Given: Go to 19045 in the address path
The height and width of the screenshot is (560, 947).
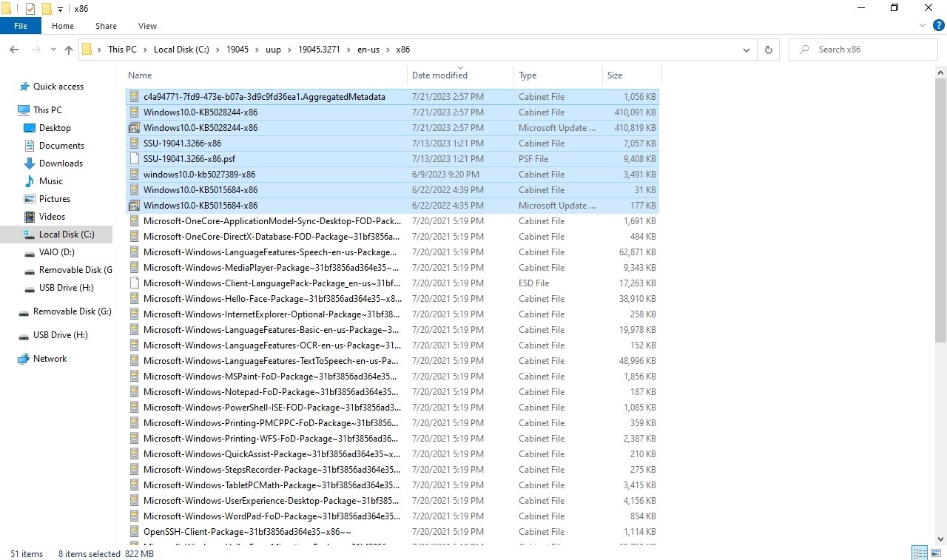Looking at the screenshot, I should click(237, 50).
